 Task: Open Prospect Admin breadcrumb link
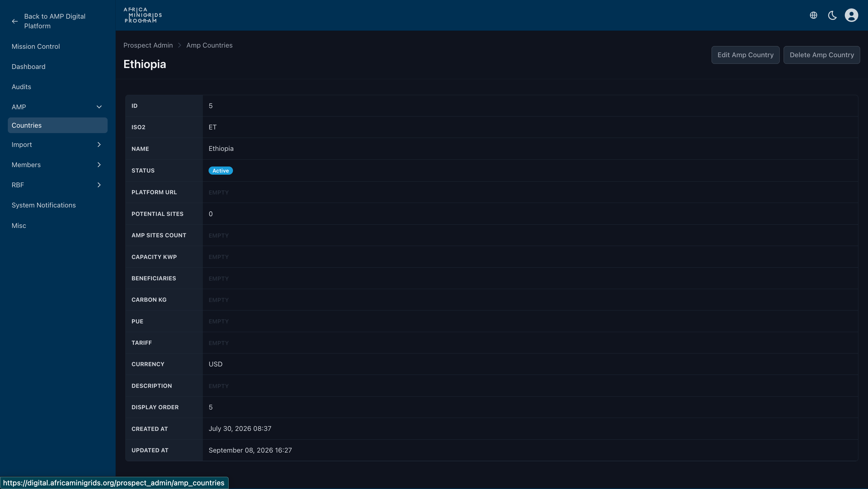point(148,45)
